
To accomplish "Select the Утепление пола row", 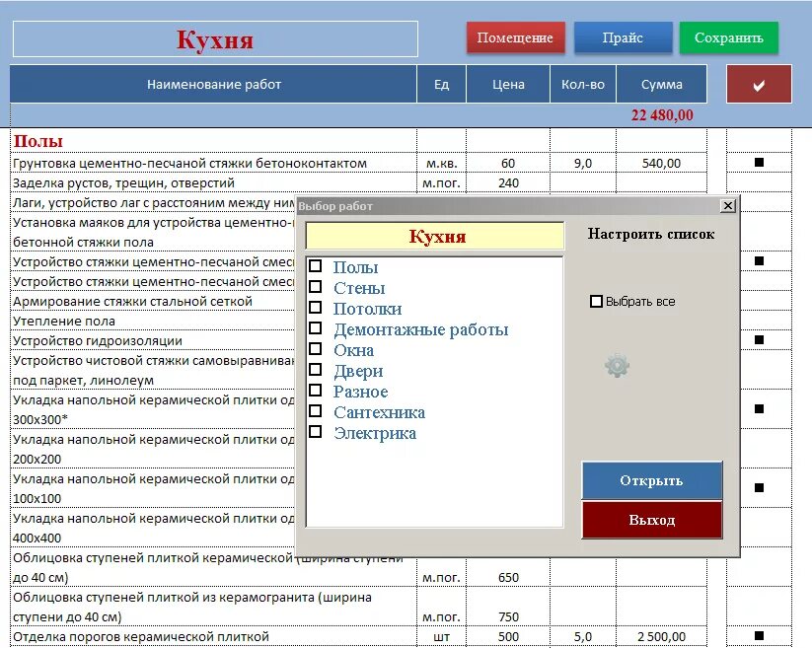I will click(x=64, y=321).
